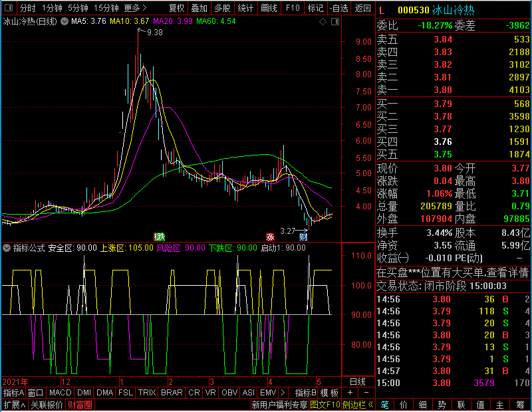The height and width of the screenshot is (412, 532).
Task: Click the 卖一 price 3.80
Action: (x=443, y=90)
